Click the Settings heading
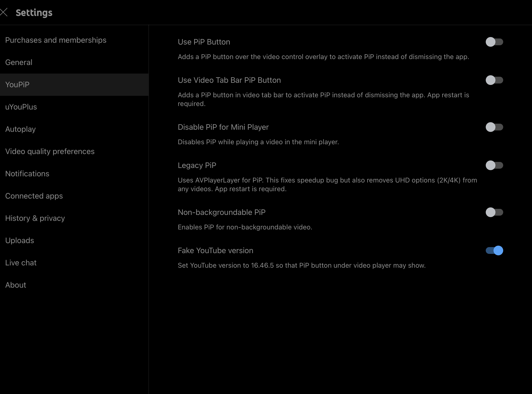The width and height of the screenshot is (532, 394). [34, 13]
